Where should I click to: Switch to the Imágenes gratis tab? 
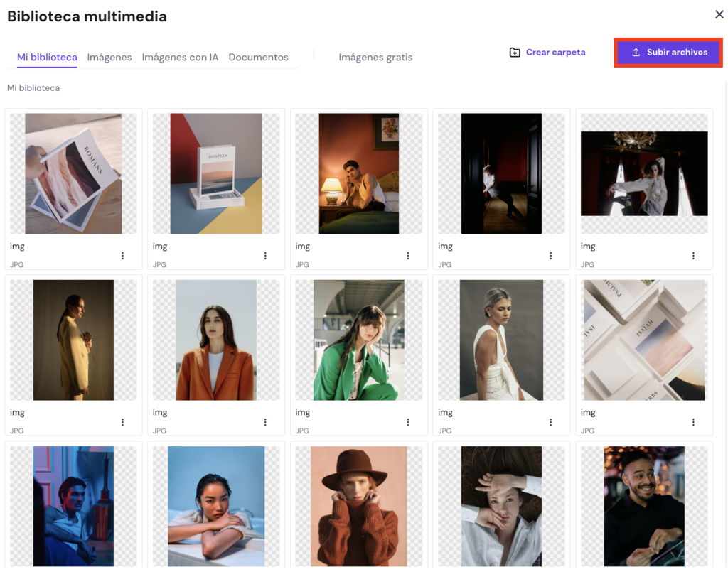[x=375, y=57]
